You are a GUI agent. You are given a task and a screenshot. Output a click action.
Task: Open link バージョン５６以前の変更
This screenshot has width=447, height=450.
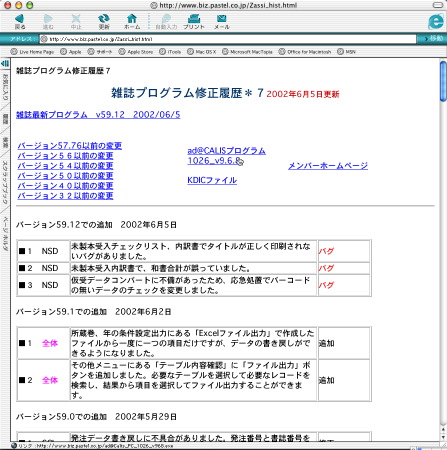65,156
